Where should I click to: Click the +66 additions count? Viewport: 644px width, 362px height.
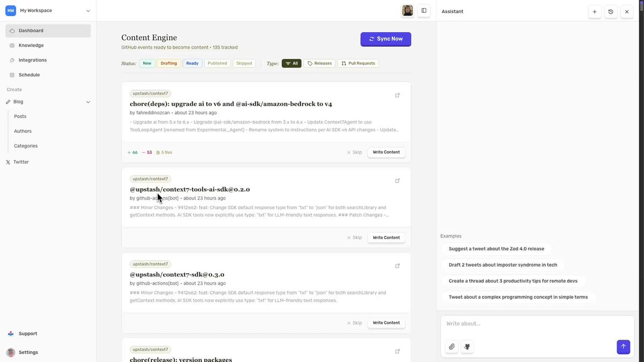point(133,152)
